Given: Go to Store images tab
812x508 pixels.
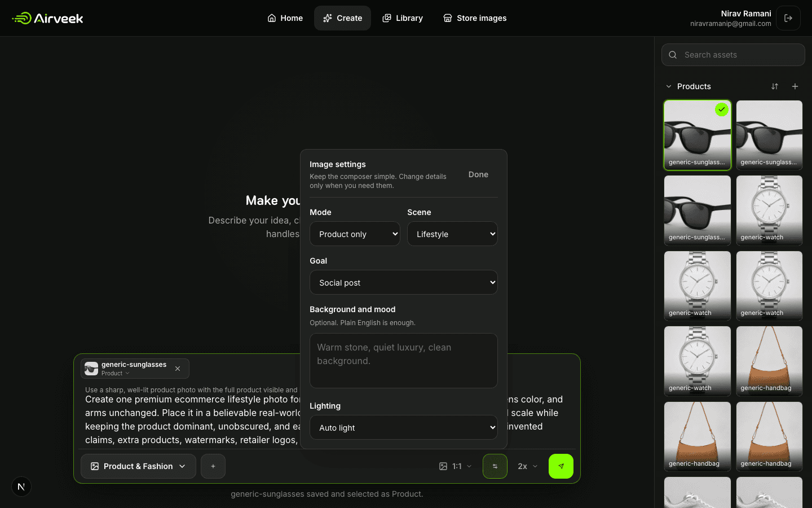Looking at the screenshot, I should [x=475, y=18].
